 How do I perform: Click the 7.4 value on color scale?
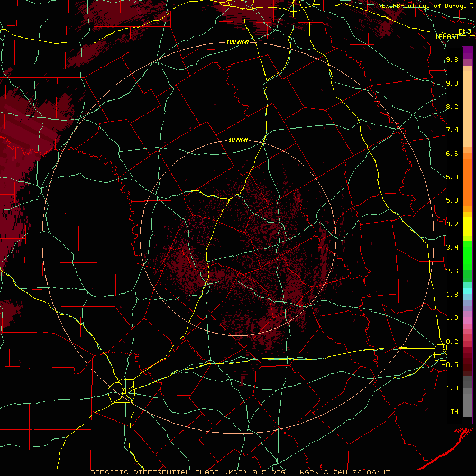pyautogui.click(x=452, y=130)
